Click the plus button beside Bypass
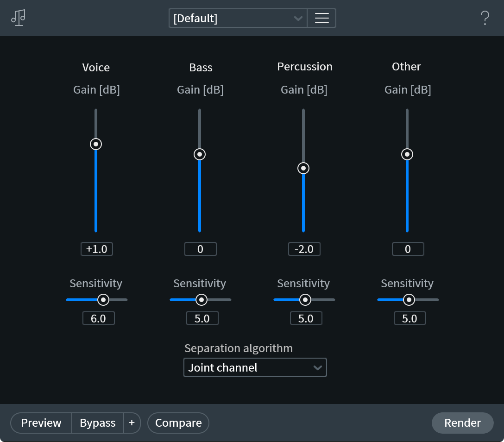This screenshot has height=442, width=504. 132,423
